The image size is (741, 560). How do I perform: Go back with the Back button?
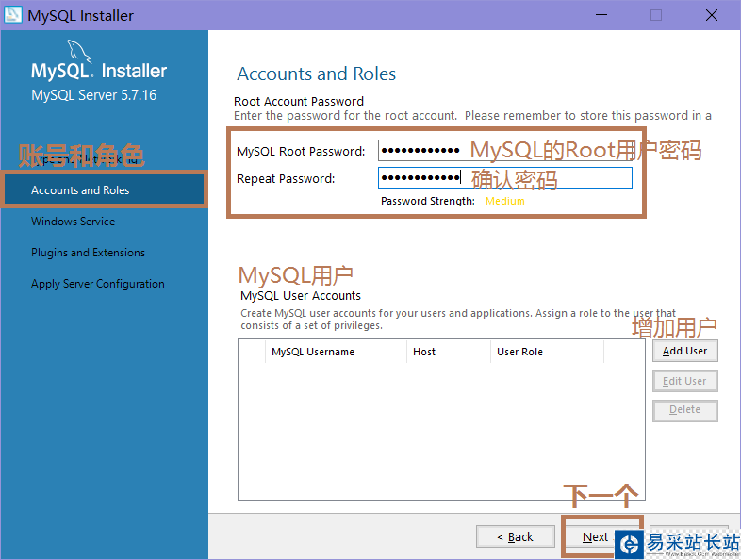click(516, 536)
